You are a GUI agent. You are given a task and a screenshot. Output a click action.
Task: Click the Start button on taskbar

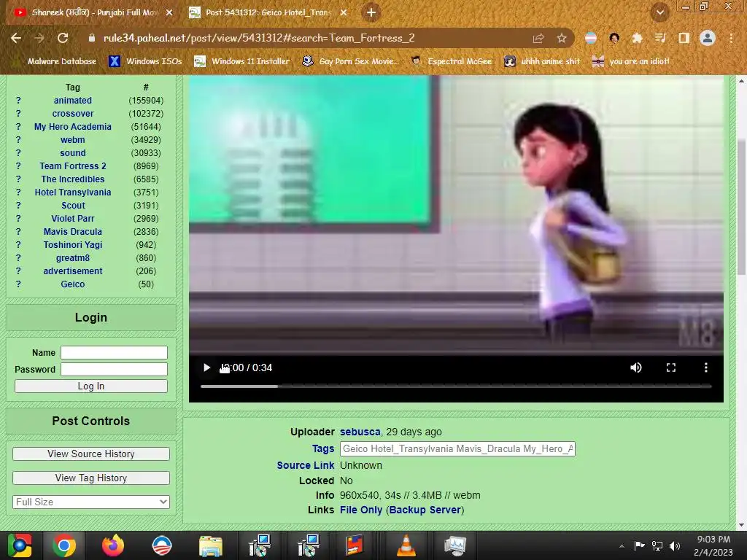pos(20,545)
